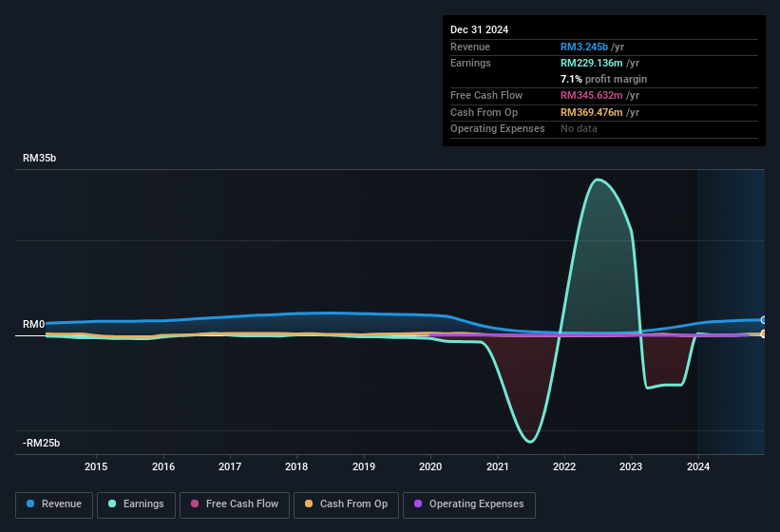The width and height of the screenshot is (780, 532).
Task: Click the Revenue line end marker
Action: [x=763, y=320]
